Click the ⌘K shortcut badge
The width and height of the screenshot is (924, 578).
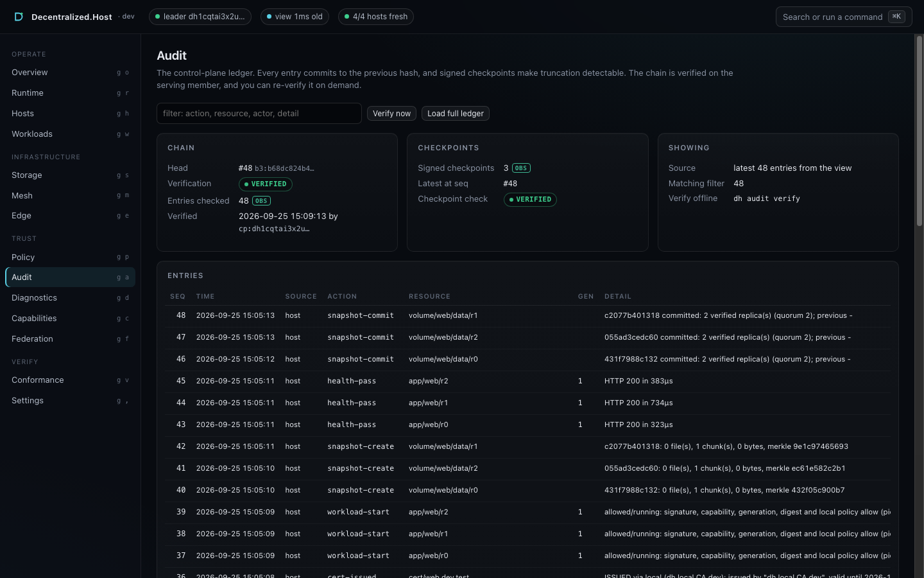[896, 17]
